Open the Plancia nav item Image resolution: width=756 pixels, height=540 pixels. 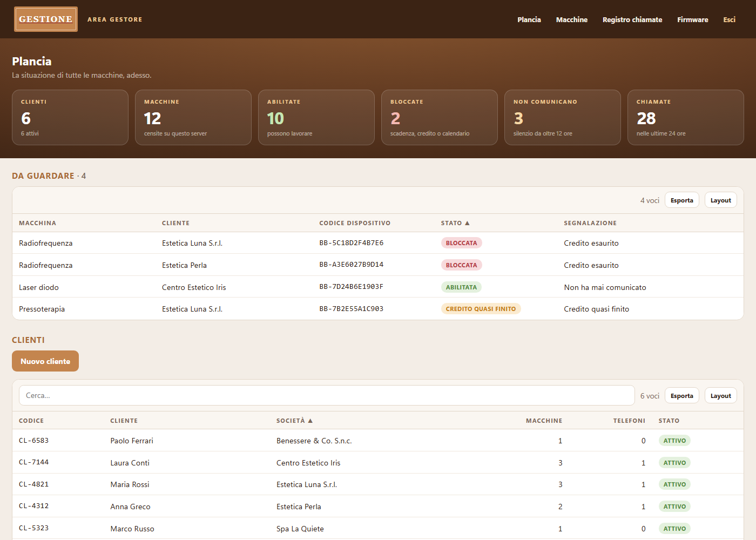pos(529,19)
